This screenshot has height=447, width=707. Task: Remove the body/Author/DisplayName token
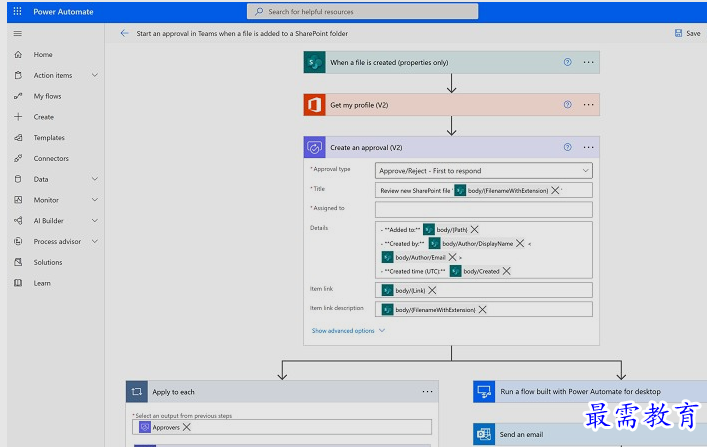(x=520, y=244)
